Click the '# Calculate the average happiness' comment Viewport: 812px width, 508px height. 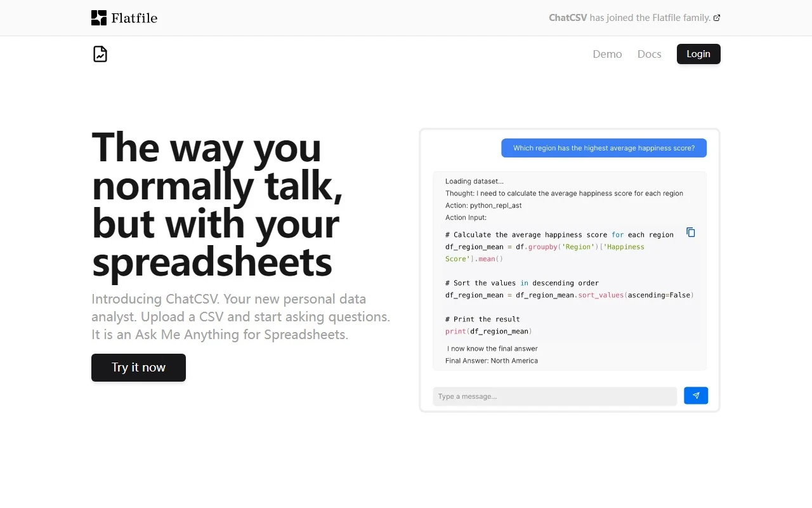point(560,235)
